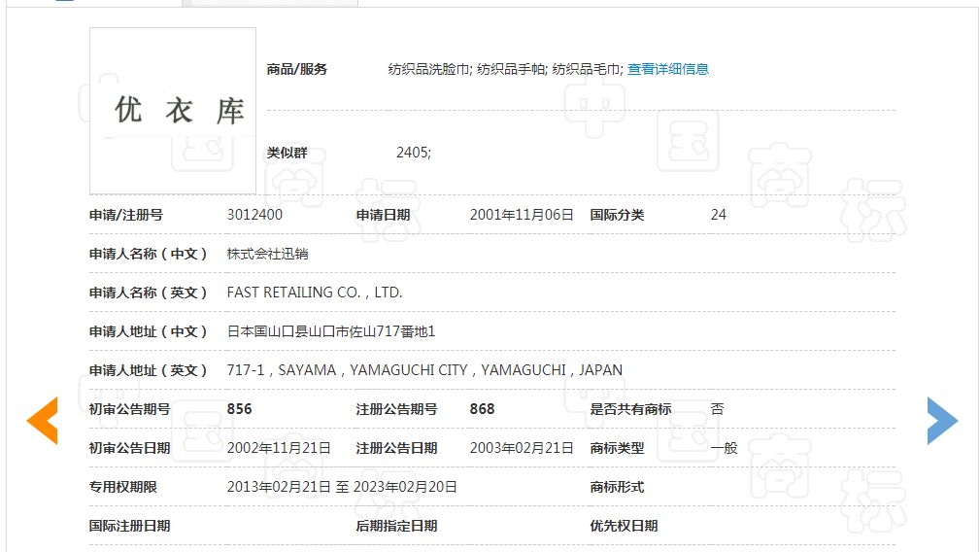Select registration announcement date 2003年02月21日
The height and width of the screenshot is (552, 980).
pos(522,448)
